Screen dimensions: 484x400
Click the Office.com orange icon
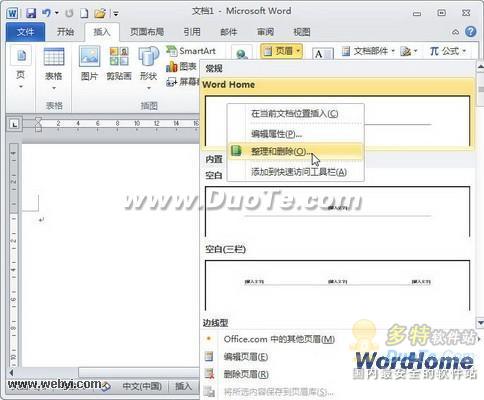pos(209,339)
